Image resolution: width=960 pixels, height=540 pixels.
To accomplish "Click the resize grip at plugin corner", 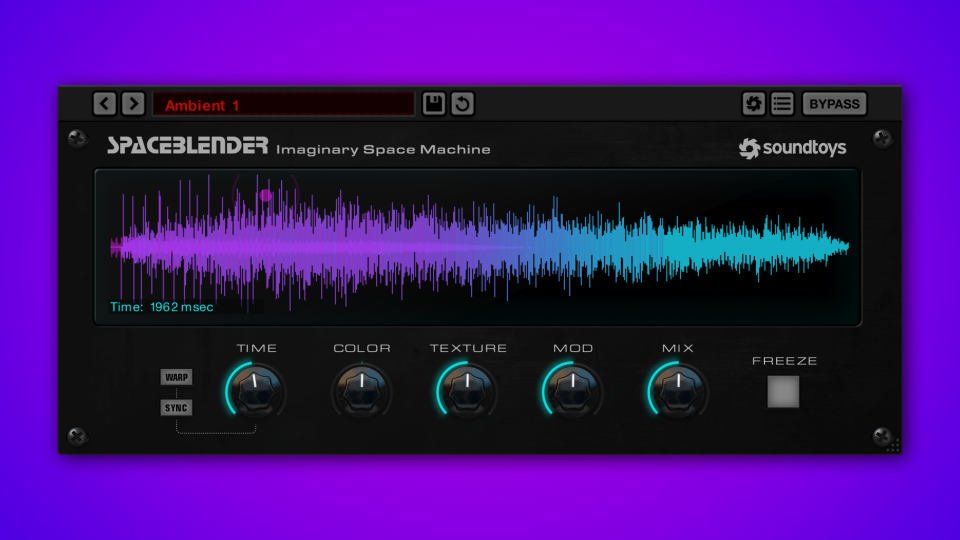I will (893, 446).
